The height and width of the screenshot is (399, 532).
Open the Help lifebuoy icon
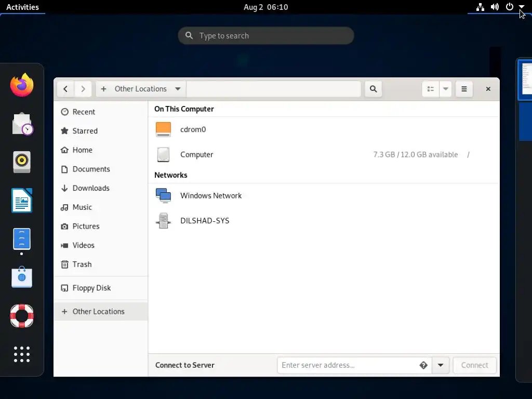pos(22,316)
